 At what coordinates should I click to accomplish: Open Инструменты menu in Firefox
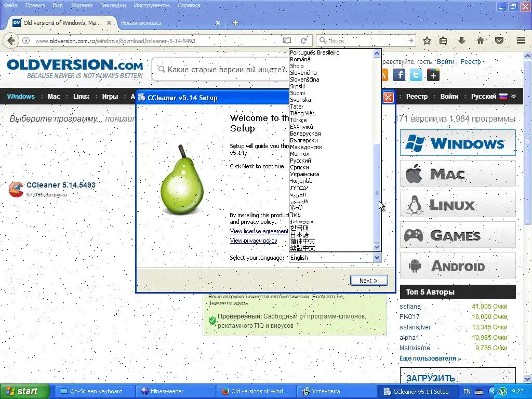(152, 5)
